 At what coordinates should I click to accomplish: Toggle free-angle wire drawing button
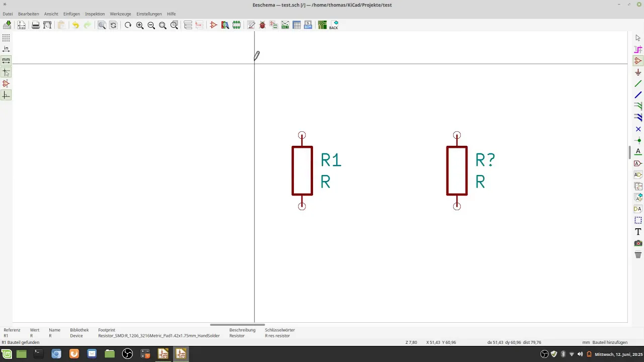(6, 95)
